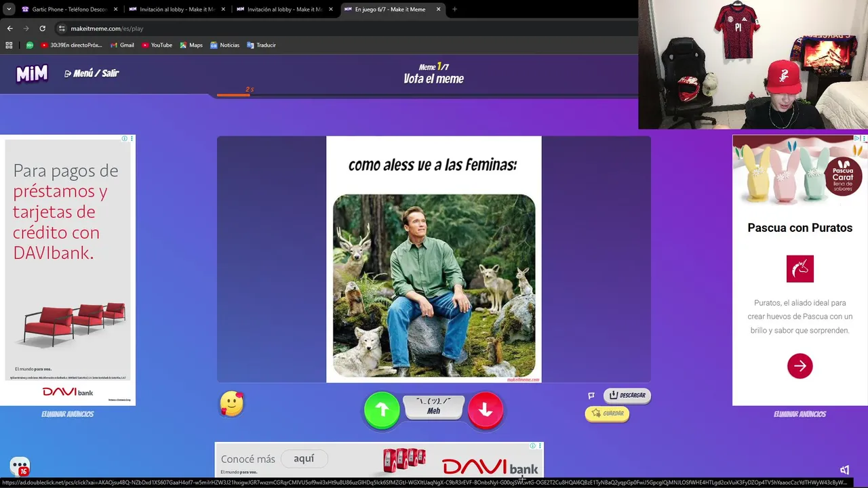Image resolution: width=868 pixels, height=488 pixels.
Task: Open the tab search dropdown
Action: (9, 9)
